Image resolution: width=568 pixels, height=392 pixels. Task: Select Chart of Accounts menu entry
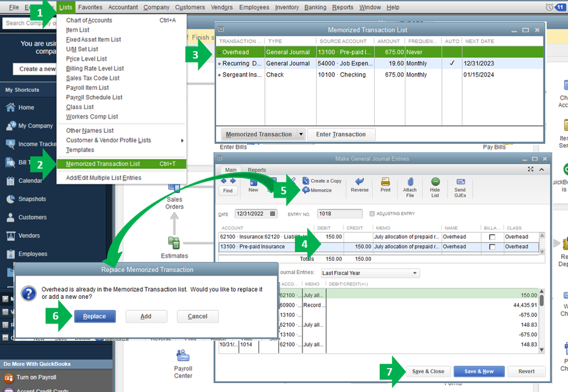121,20
